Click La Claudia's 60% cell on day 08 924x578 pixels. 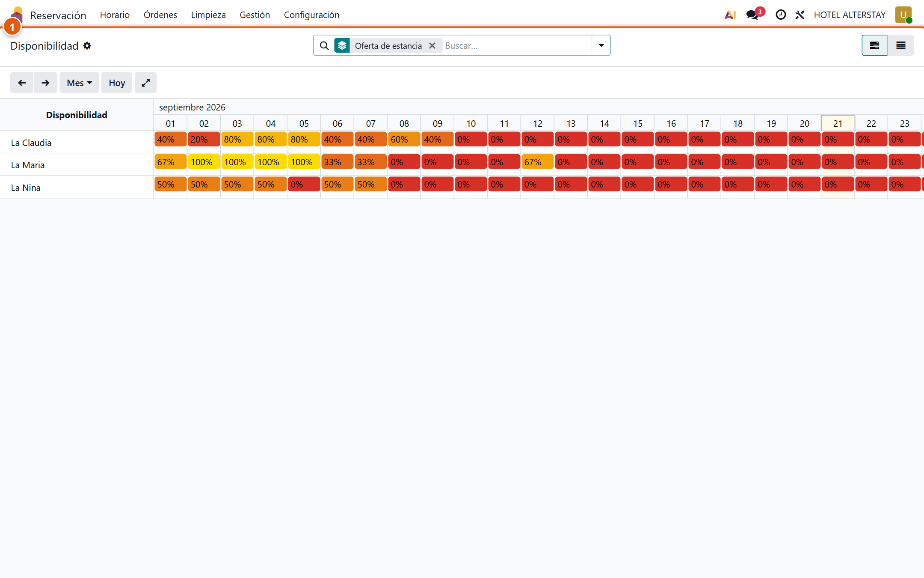[x=404, y=140]
